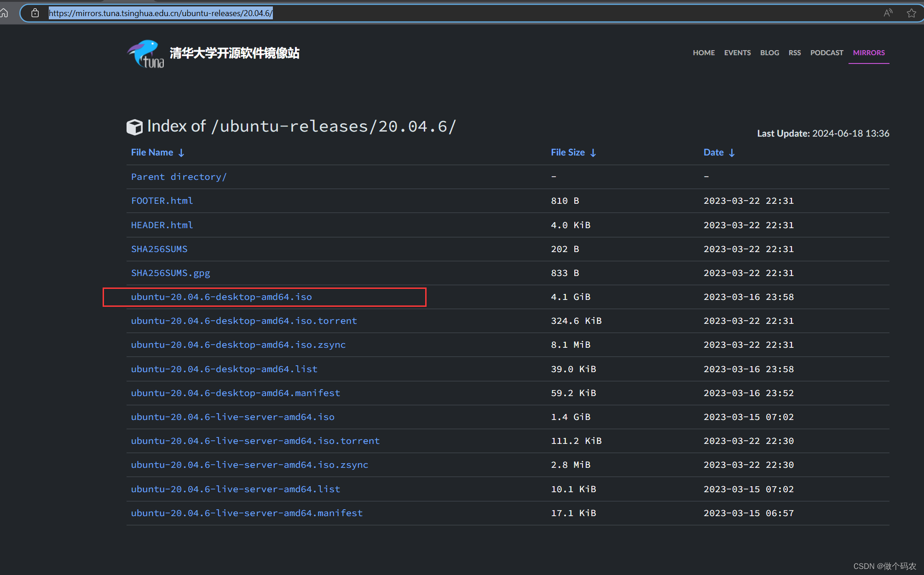This screenshot has height=575, width=924.
Task: Download ubuntu-20.04.6-desktop-amd64.iso
Action: pyautogui.click(x=221, y=297)
